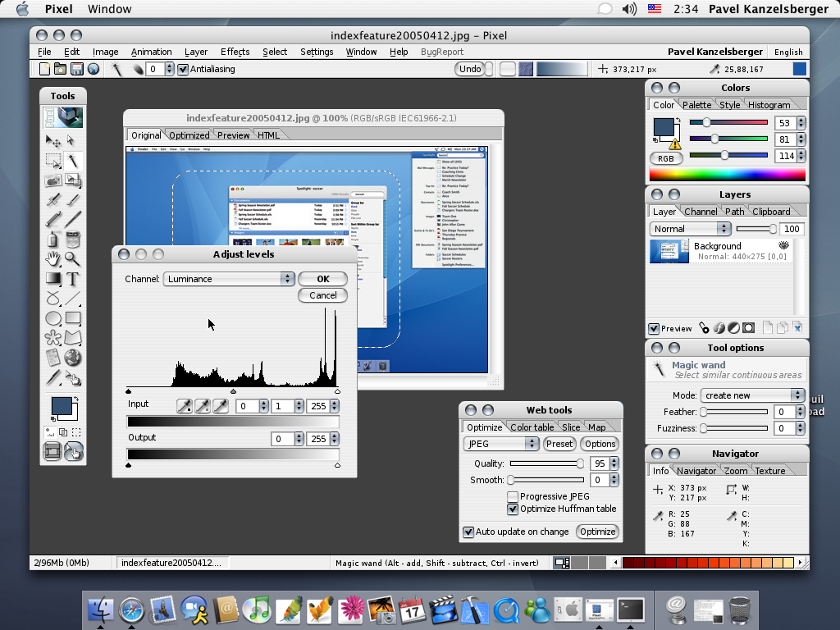Click Cancel in Adjust levels dialog
Screen dimensions: 840x630
323,295
